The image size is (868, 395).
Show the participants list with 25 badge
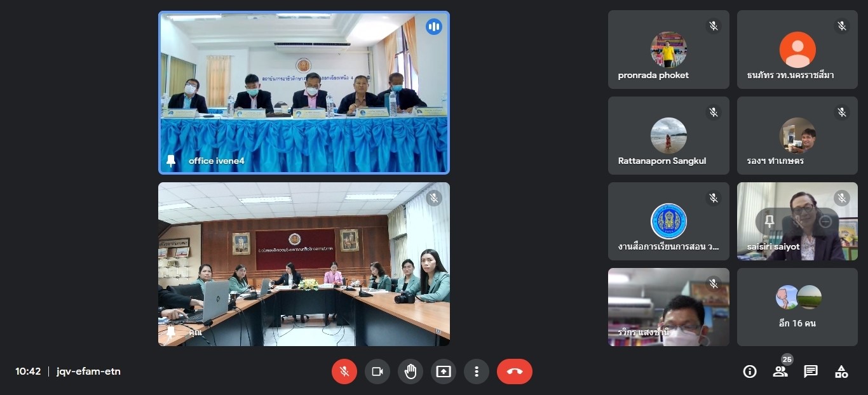(780, 372)
